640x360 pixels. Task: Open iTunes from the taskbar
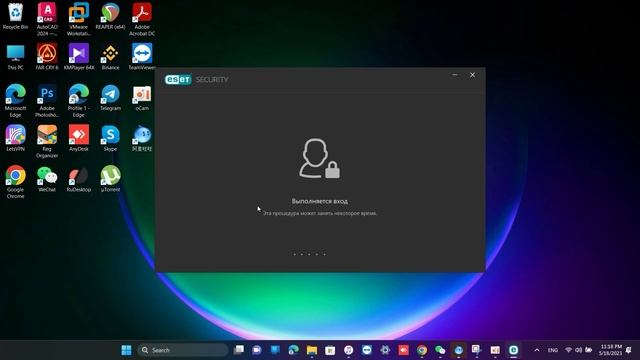349,350
